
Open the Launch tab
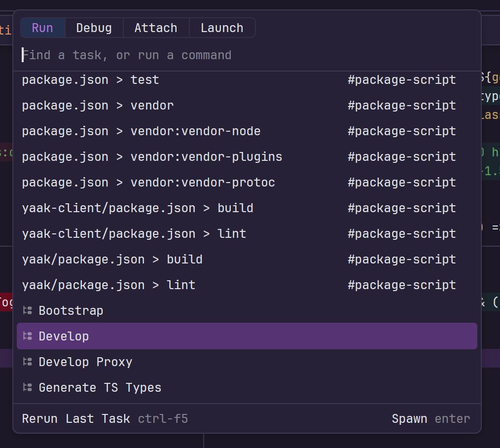(x=222, y=28)
